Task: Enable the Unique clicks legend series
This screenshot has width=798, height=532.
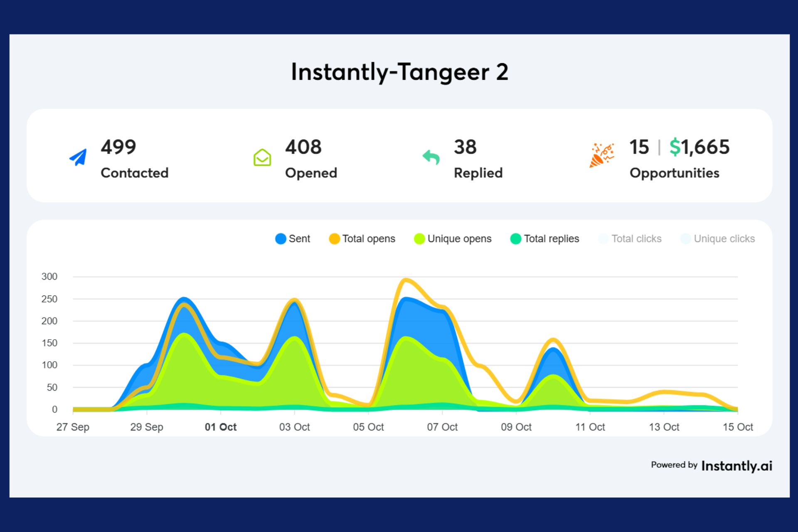Action: pyautogui.click(x=724, y=239)
